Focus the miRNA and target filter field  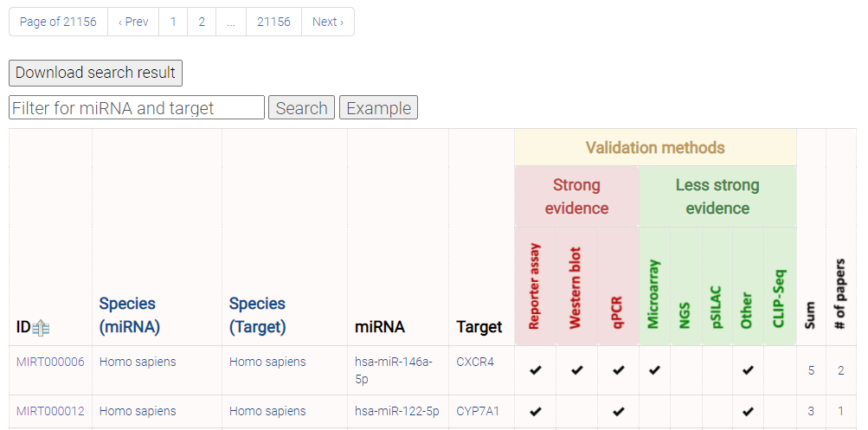(x=137, y=107)
